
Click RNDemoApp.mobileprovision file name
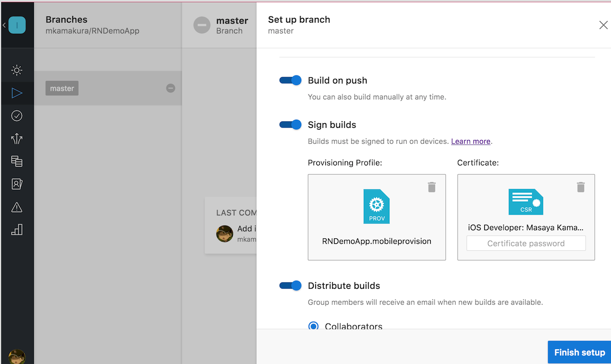coord(377,241)
